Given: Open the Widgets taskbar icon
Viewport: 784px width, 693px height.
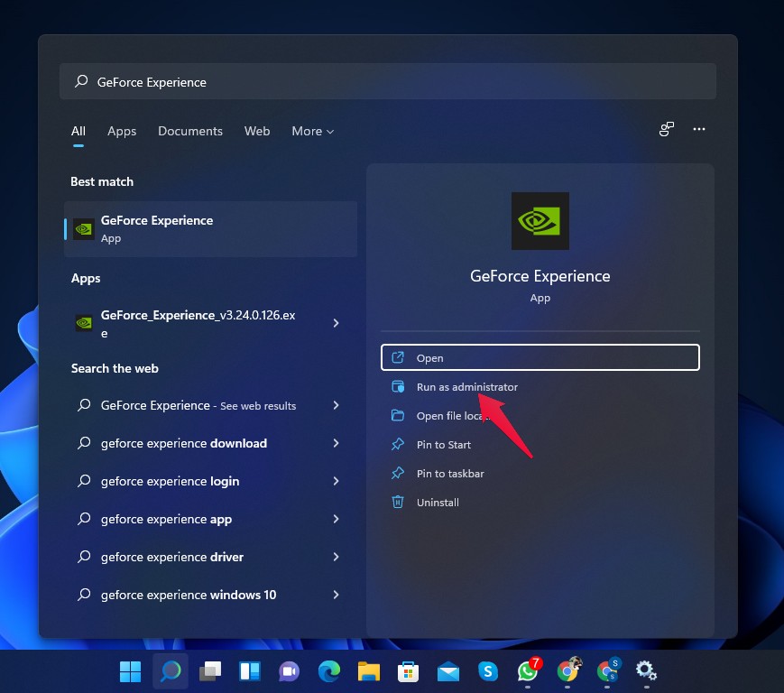Looking at the screenshot, I should tap(250, 671).
